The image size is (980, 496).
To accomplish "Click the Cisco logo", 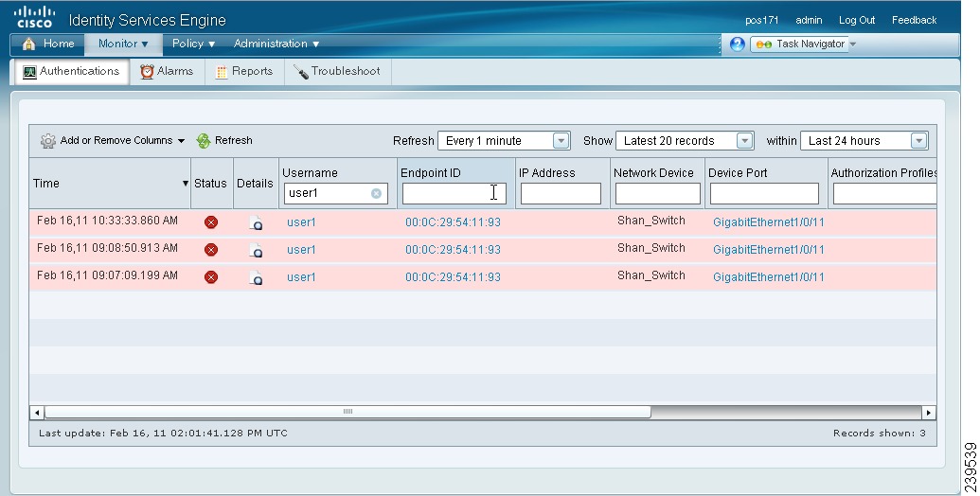I will 34,17.
